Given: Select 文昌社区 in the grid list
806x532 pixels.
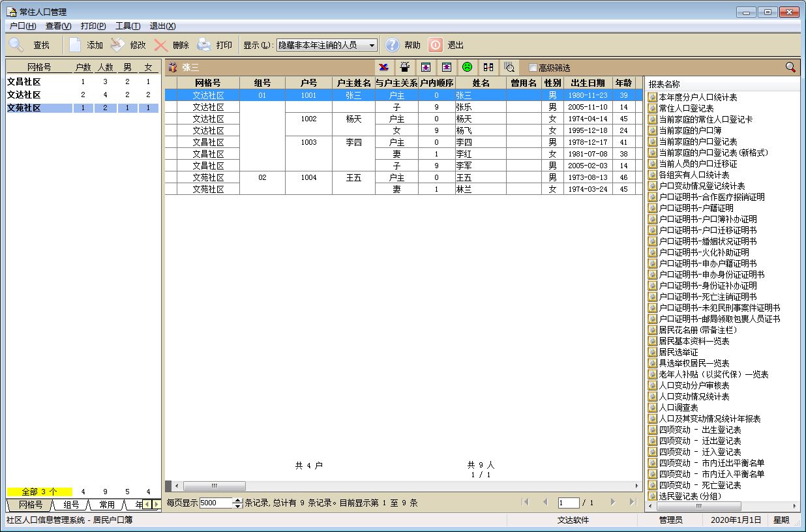Looking at the screenshot, I should click(x=24, y=82).
